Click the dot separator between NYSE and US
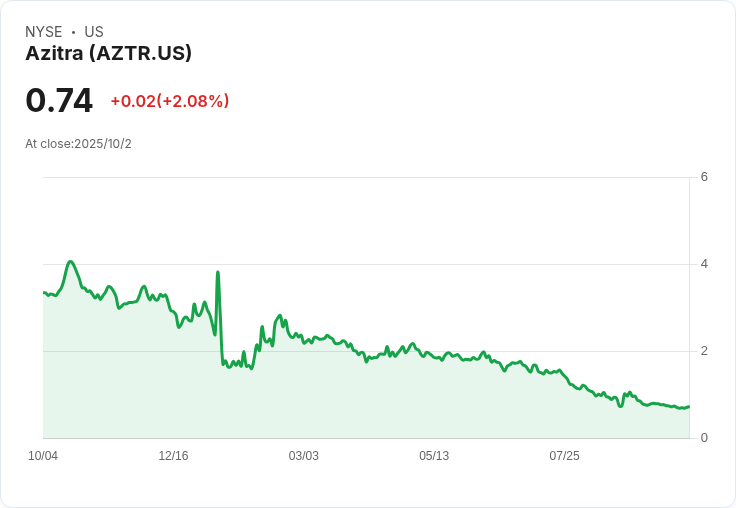 pos(73,32)
